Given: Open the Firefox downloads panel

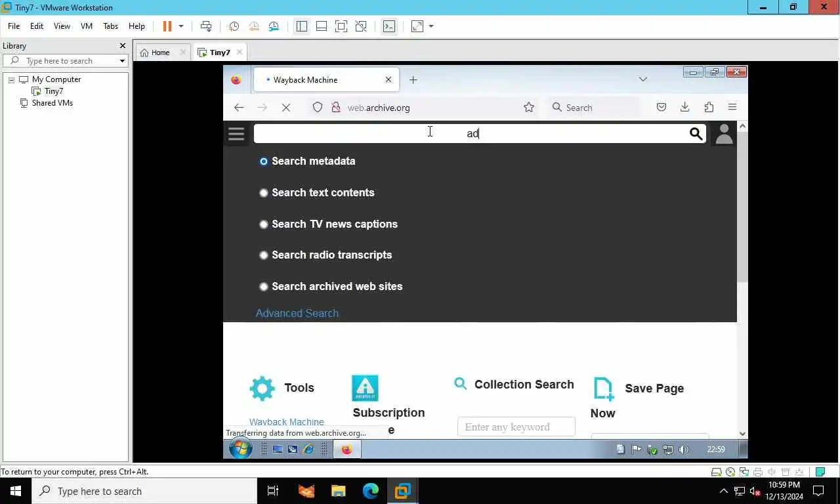Looking at the screenshot, I should pyautogui.click(x=685, y=108).
